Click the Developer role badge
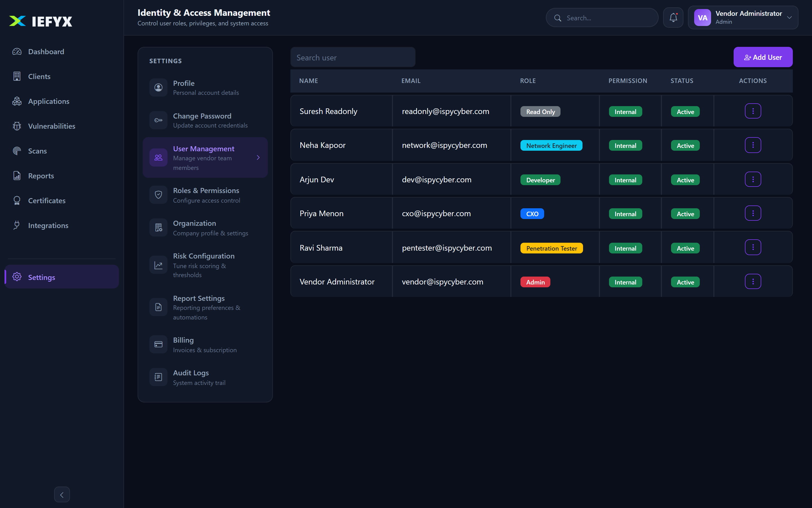 tap(540, 180)
